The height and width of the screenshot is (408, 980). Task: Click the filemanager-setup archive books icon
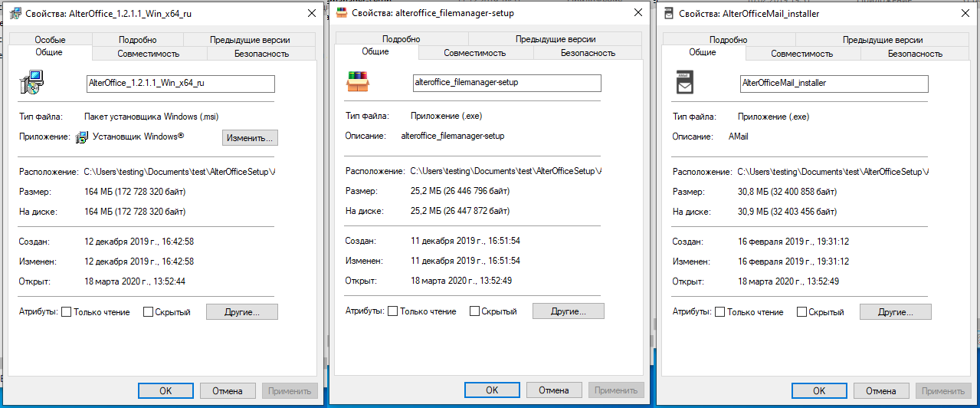coord(358,82)
